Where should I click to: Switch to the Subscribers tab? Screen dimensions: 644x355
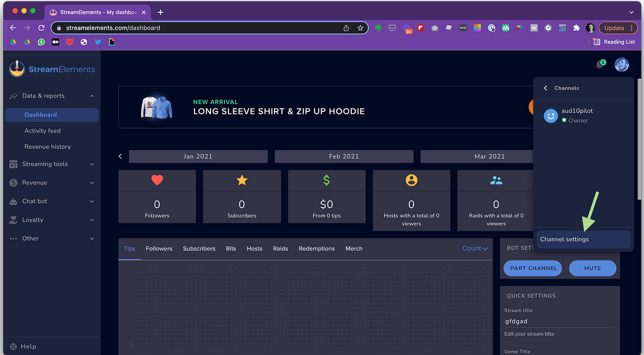(199, 248)
